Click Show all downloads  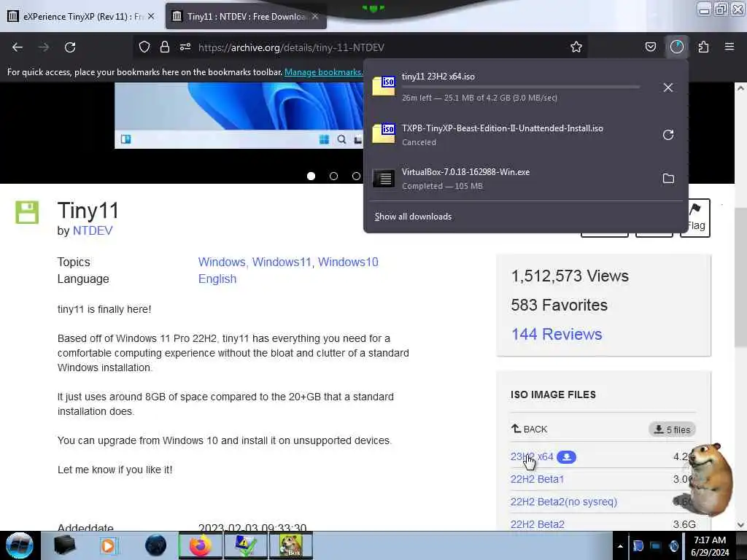[413, 217]
